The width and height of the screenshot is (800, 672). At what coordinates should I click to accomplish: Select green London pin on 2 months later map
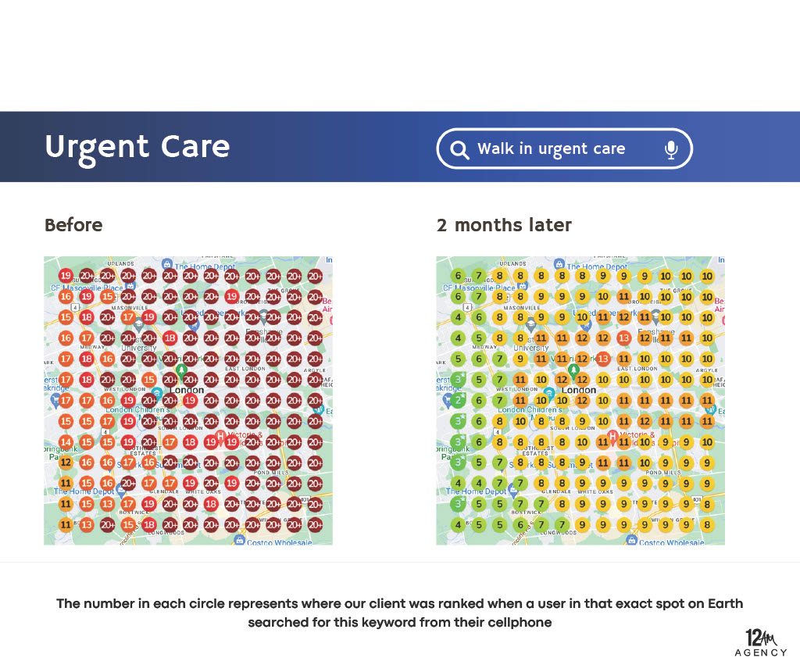coord(573,371)
